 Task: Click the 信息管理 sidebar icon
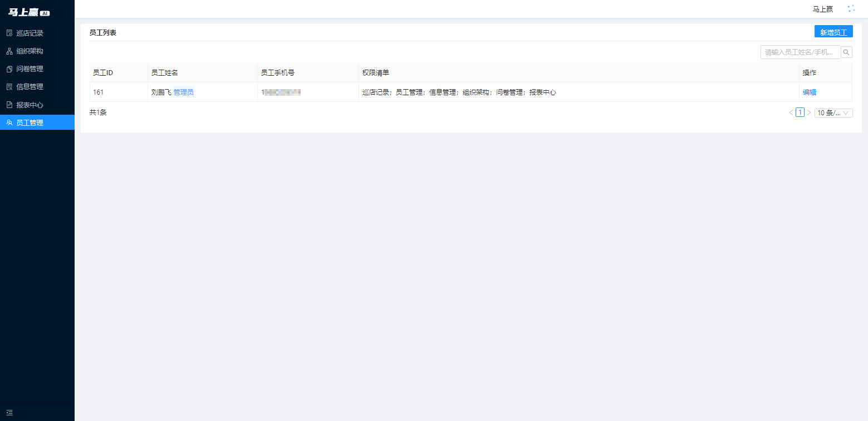click(x=9, y=87)
